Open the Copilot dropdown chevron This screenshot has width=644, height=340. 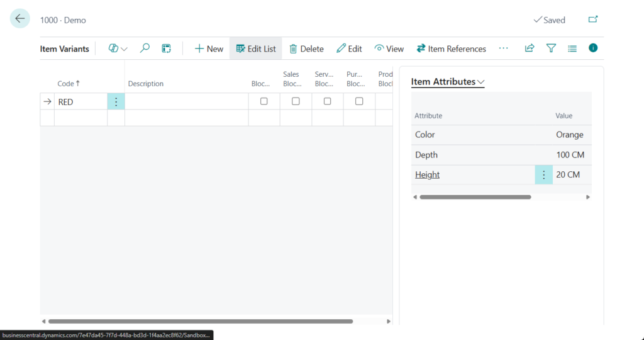click(x=124, y=49)
